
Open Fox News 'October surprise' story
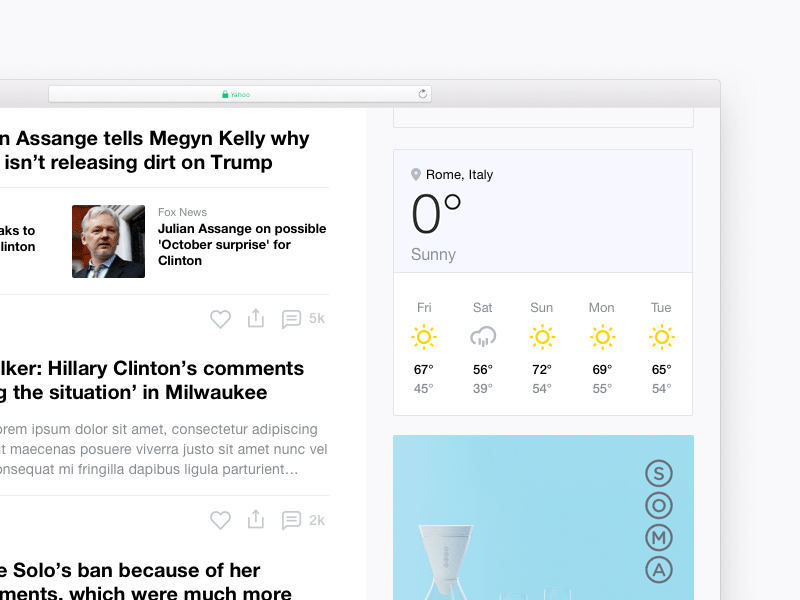pyautogui.click(x=242, y=244)
